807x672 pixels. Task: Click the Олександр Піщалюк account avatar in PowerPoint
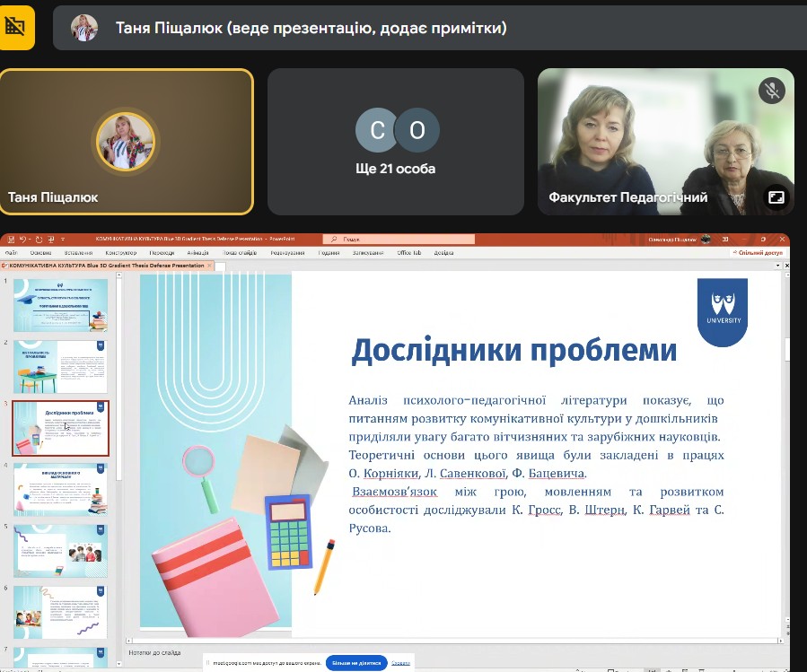pos(706,240)
